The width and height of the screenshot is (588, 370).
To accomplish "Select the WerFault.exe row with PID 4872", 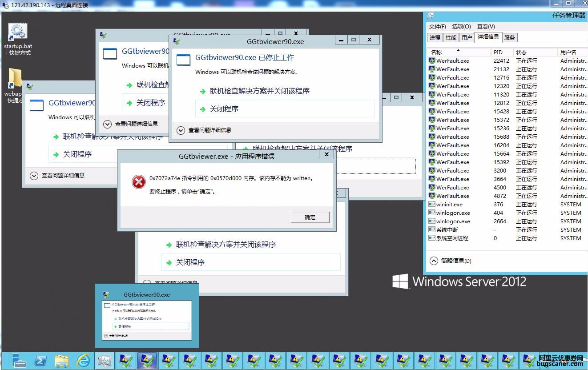I will (x=507, y=196).
